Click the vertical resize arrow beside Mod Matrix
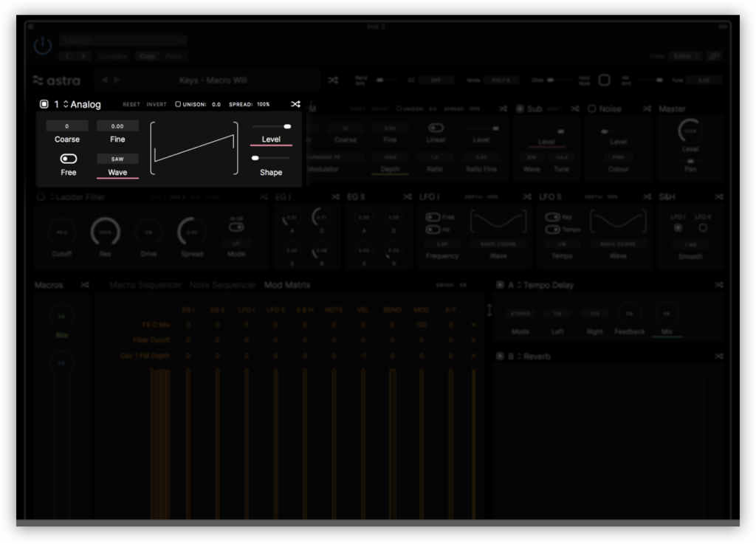The width and height of the screenshot is (756, 544). pyautogui.click(x=489, y=310)
